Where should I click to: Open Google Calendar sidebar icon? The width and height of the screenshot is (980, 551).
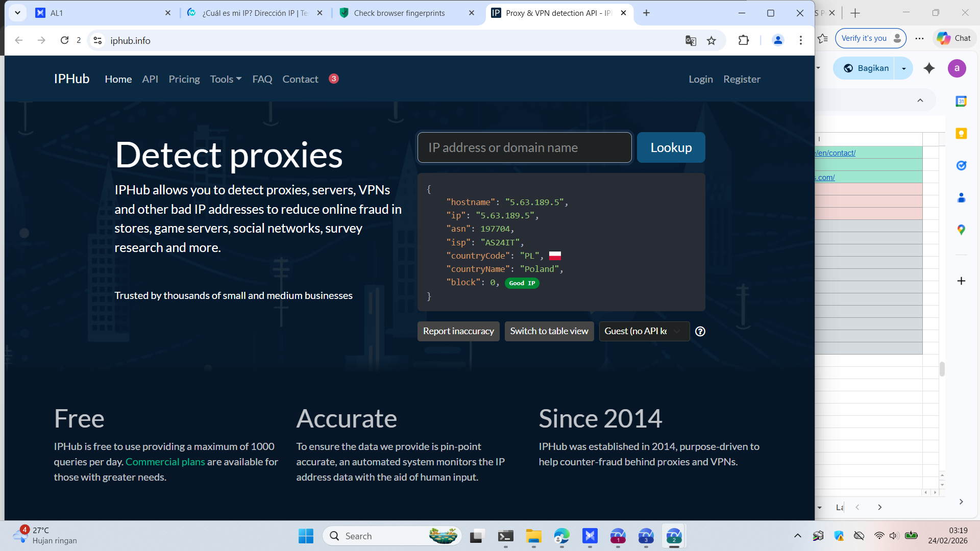pyautogui.click(x=961, y=102)
